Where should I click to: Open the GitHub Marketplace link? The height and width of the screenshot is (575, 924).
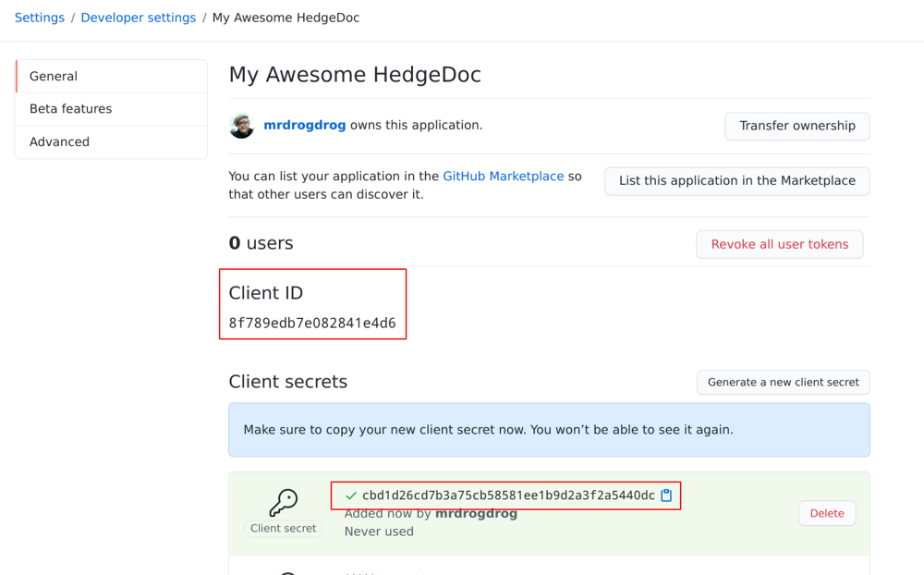(x=503, y=176)
